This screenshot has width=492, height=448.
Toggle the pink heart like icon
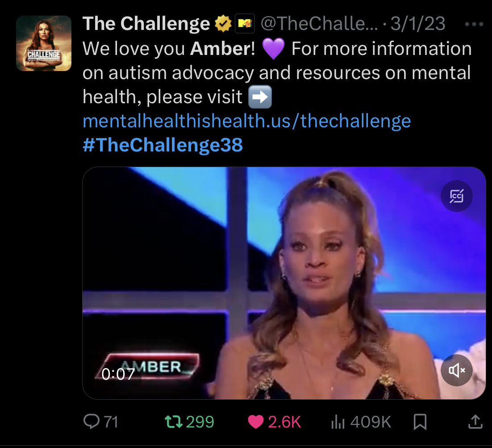(256, 422)
